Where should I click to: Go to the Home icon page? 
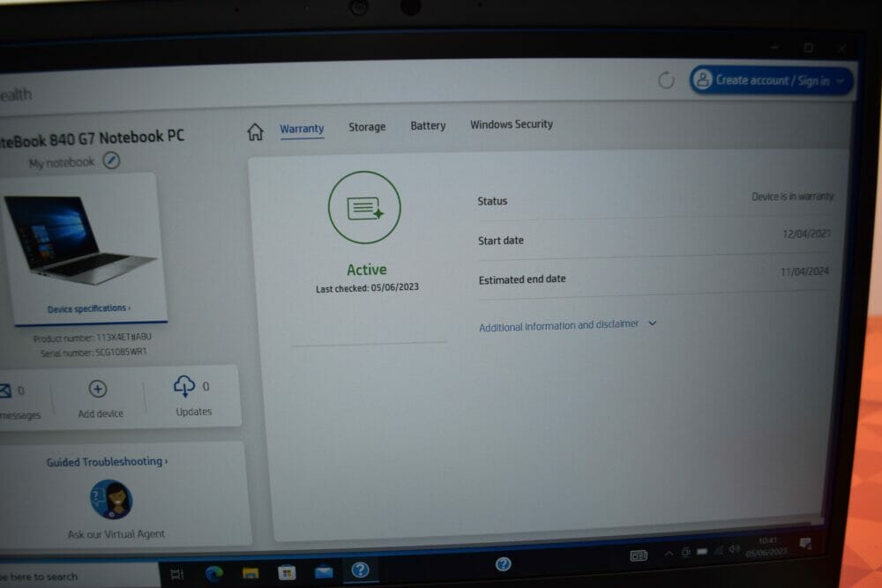[x=255, y=131]
